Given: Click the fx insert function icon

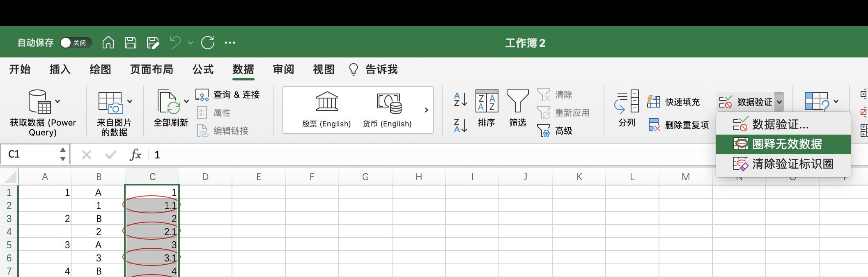Looking at the screenshot, I should coord(135,155).
